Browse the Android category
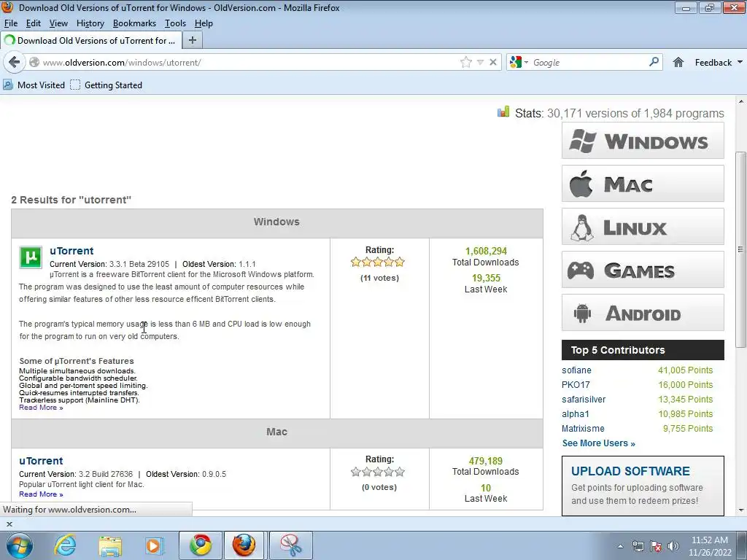This screenshot has height=560, width=747. [x=643, y=312]
